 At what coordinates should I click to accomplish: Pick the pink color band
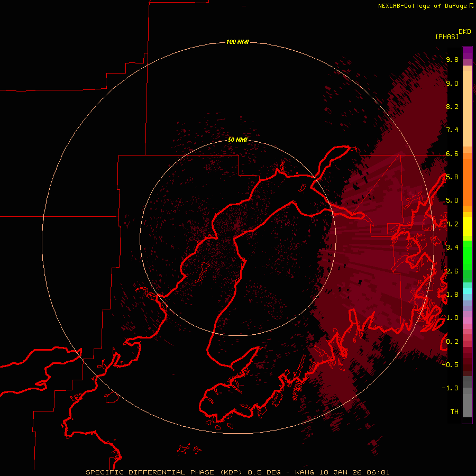(x=467, y=321)
